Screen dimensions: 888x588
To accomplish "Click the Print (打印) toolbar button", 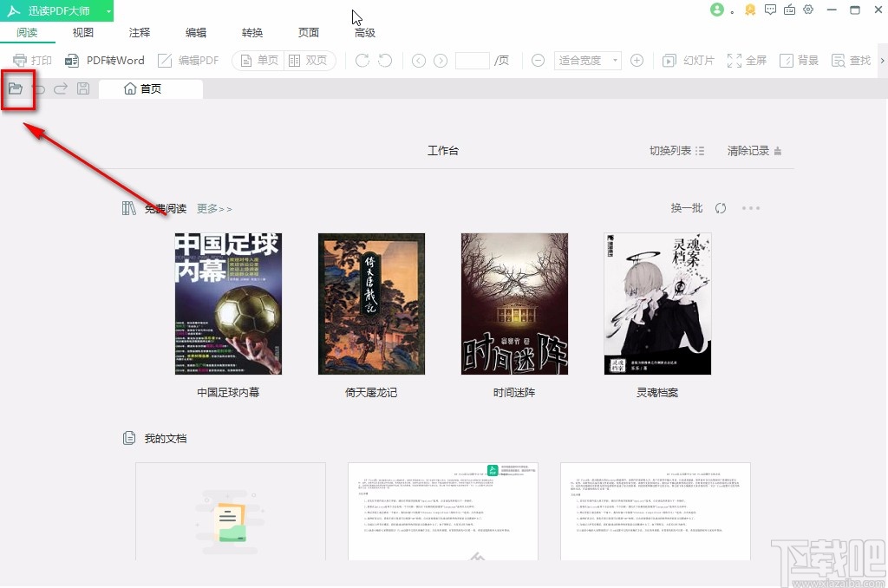I will pos(32,61).
